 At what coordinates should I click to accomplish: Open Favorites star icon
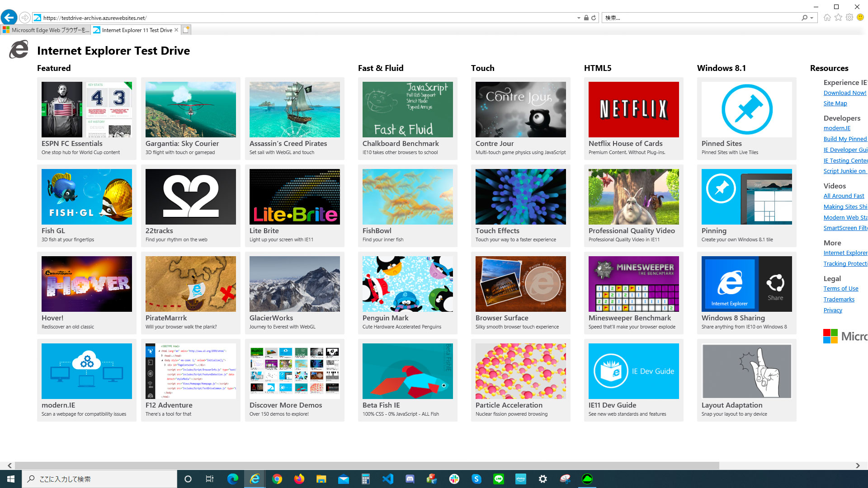(x=838, y=18)
